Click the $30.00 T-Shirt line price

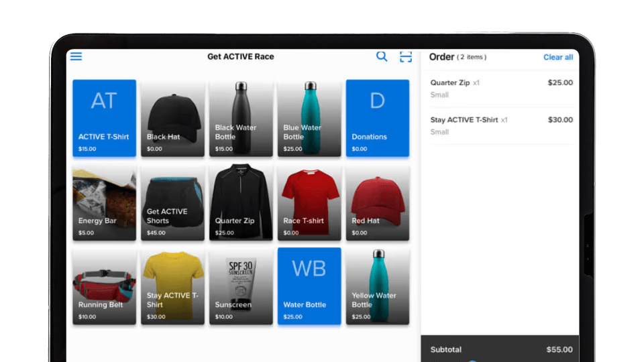coord(560,120)
